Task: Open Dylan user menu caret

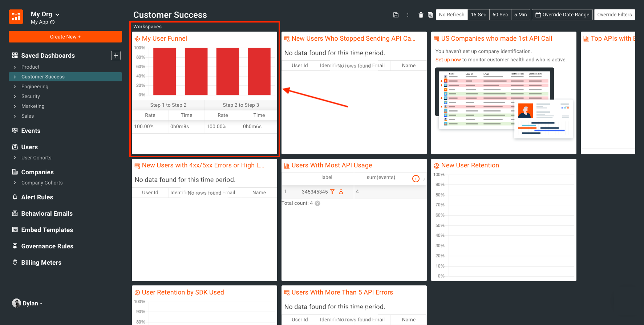Action: pyautogui.click(x=41, y=304)
